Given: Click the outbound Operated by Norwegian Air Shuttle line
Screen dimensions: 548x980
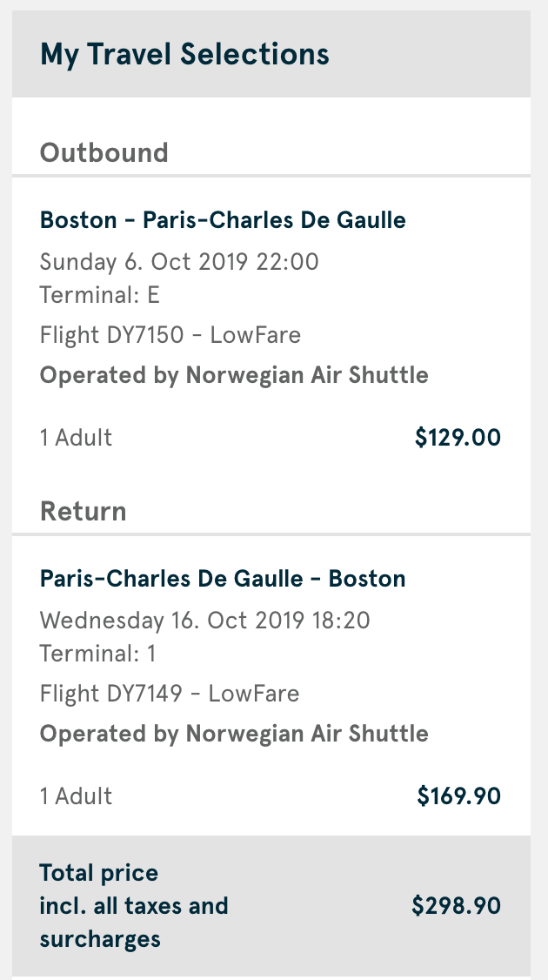Looking at the screenshot, I should pyautogui.click(x=234, y=375).
